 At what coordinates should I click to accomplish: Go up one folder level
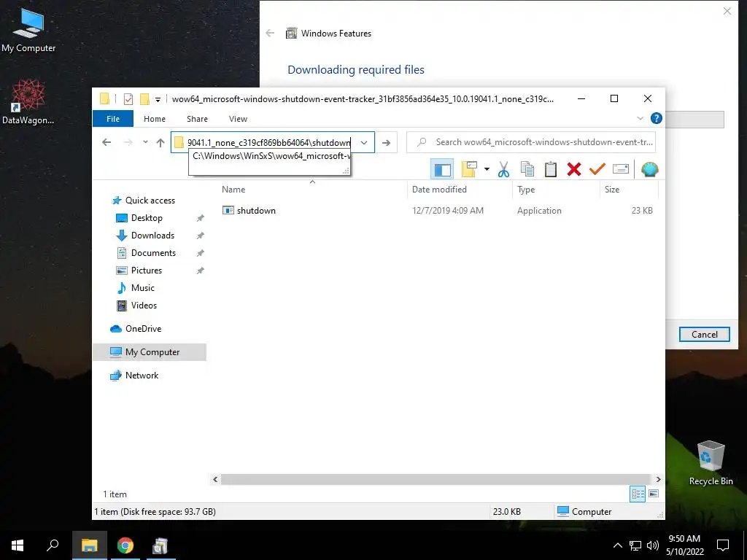(160, 142)
